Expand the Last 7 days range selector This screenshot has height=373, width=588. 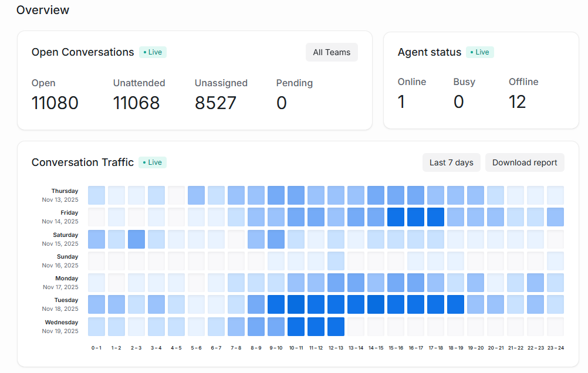(x=451, y=162)
